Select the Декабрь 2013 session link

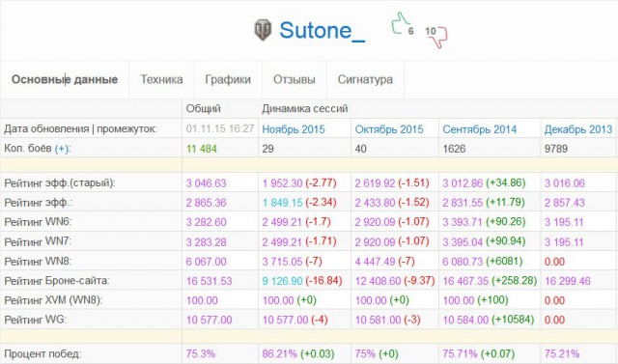click(x=578, y=129)
